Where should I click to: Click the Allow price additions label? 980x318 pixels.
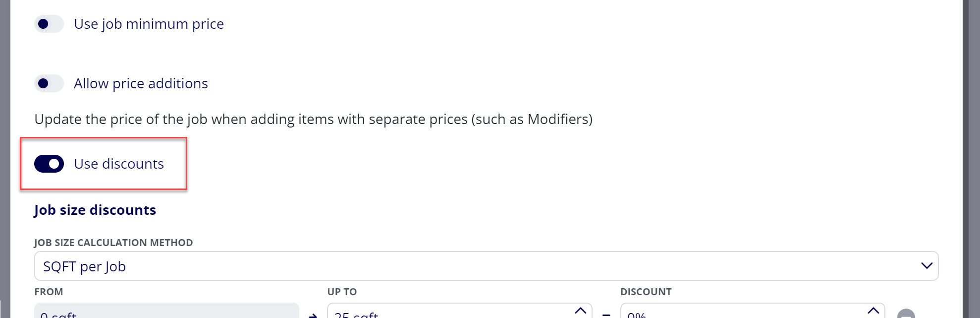(141, 83)
